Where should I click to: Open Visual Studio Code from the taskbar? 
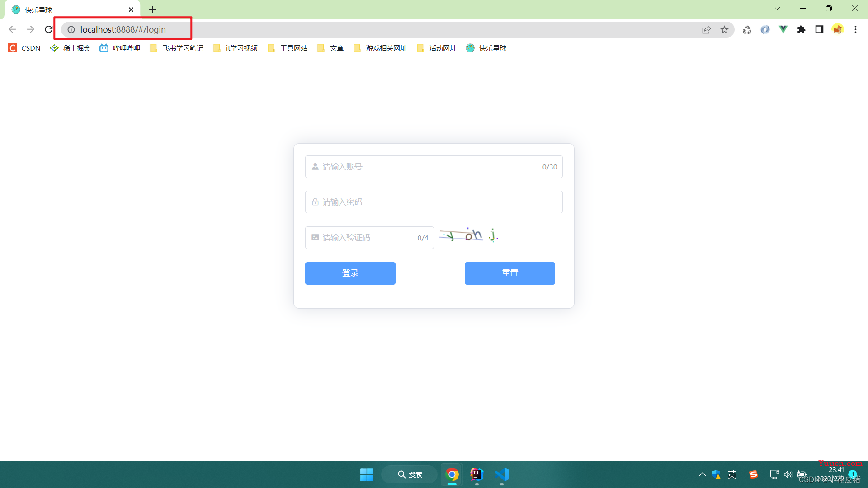pos(501,474)
